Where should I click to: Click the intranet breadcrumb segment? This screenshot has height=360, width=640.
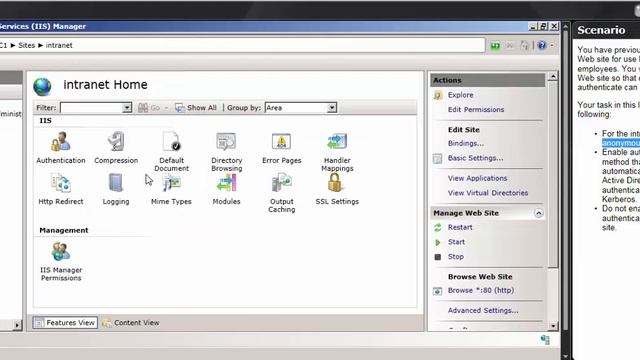(x=59, y=45)
